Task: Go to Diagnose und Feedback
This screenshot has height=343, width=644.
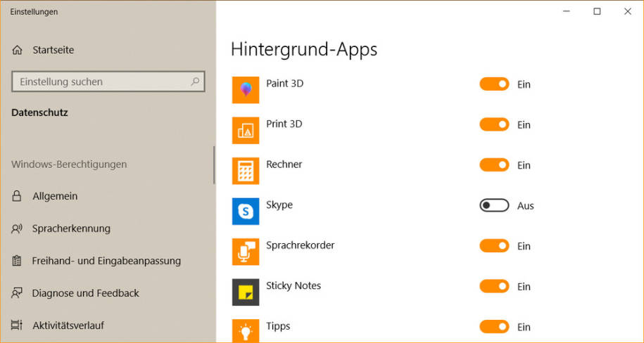Action: point(85,293)
